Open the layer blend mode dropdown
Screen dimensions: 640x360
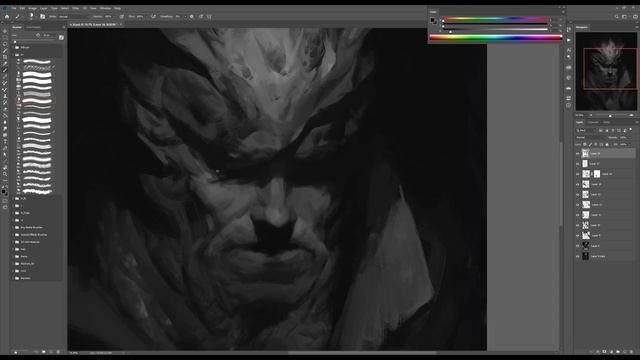590,138
